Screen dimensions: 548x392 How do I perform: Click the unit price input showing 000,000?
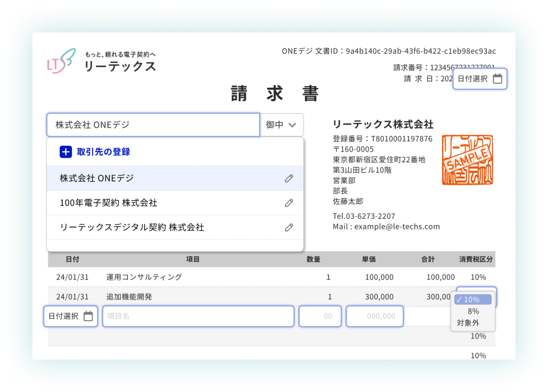(375, 316)
